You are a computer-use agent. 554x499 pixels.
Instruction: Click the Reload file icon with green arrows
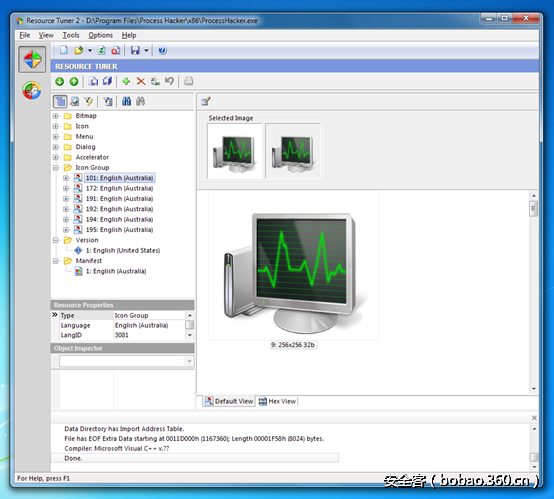101,50
